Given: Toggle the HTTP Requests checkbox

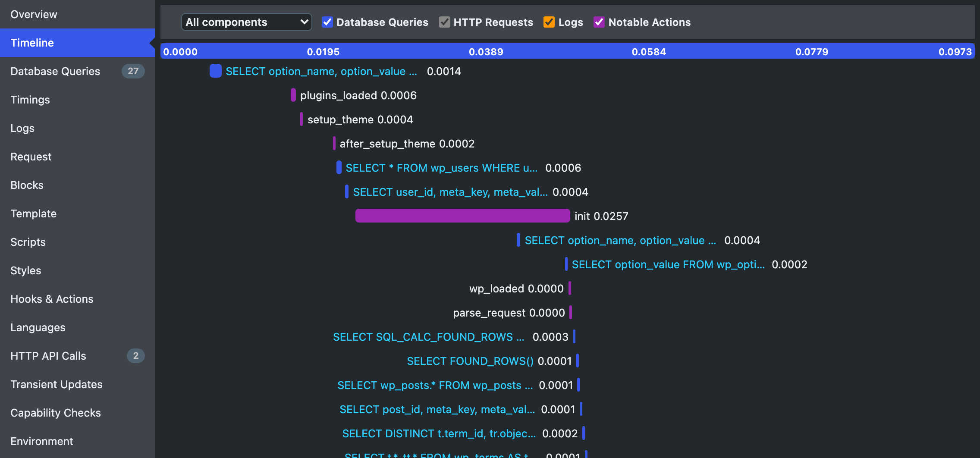Looking at the screenshot, I should coord(444,22).
